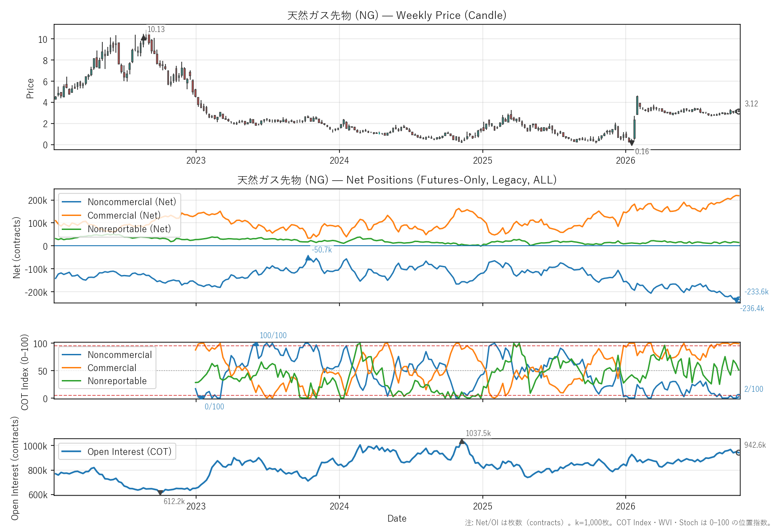Click the 2025 tick label on bottom axis
The image size is (779, 532).
[482, 506]
